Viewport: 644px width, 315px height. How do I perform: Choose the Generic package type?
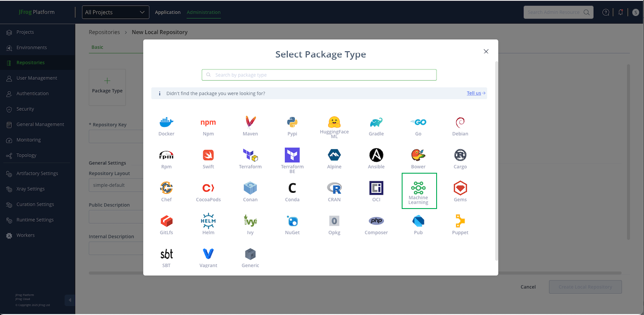pos(250,257)
